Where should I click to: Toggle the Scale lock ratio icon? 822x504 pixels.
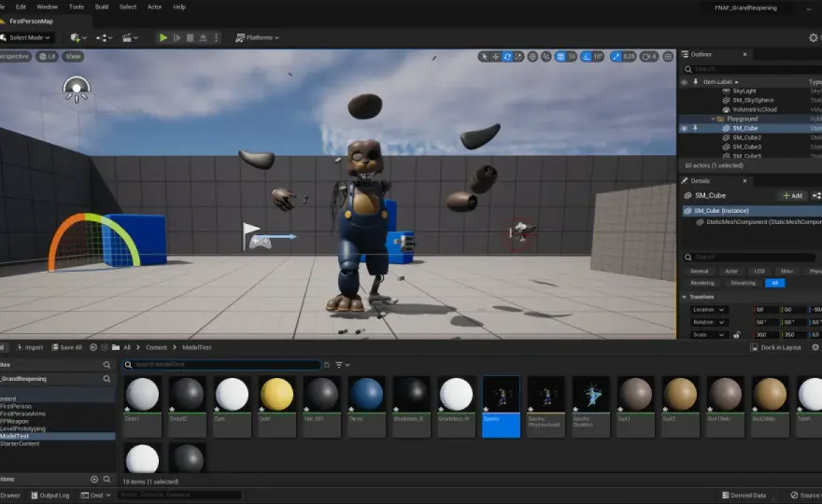tap(737, 335)
